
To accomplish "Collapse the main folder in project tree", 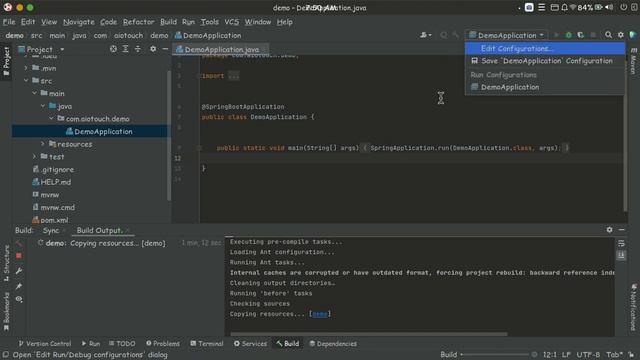I will pos(35,93).
